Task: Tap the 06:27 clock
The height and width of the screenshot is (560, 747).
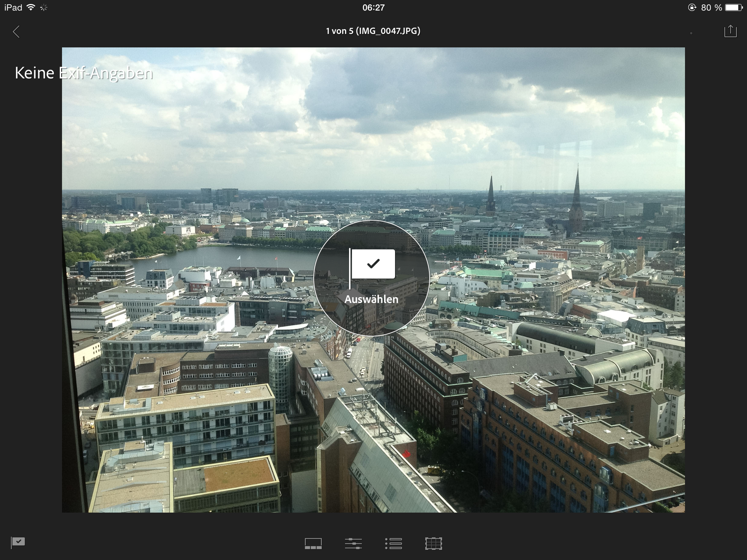Action: click(x=373, y=7)
